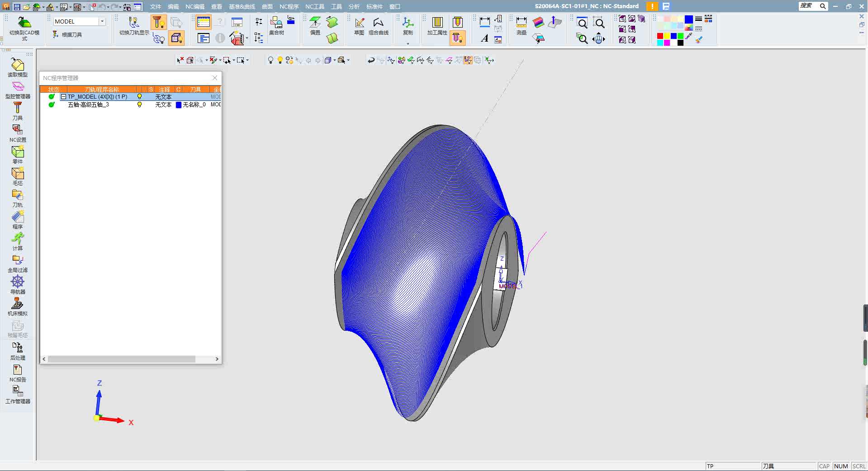Click the 根据刀具 by-cutter button
868x471 pixels.
point(67,34)
